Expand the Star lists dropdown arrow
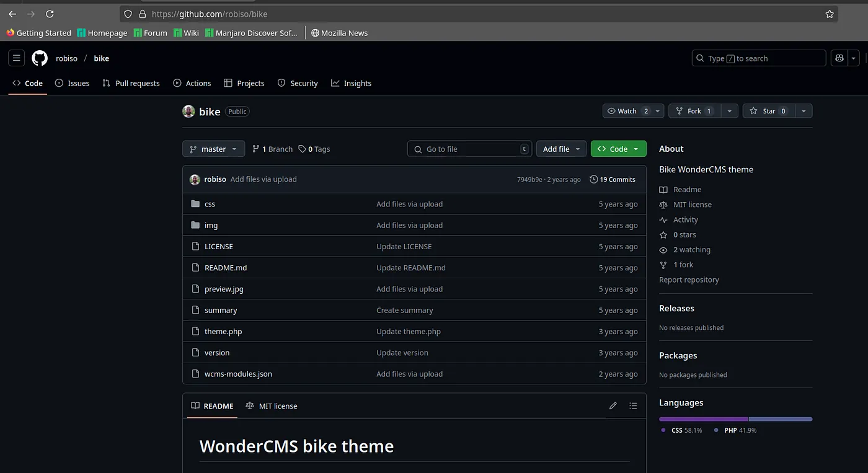868x473 pixels. click(x=804, y=111)
